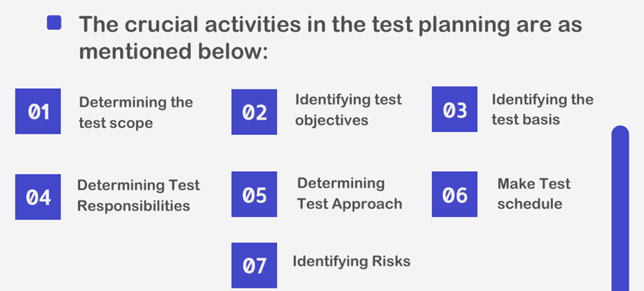This screenshot has width=644, height=291.
Task: Select the 06 numbered box
Action: coord(454,194)
